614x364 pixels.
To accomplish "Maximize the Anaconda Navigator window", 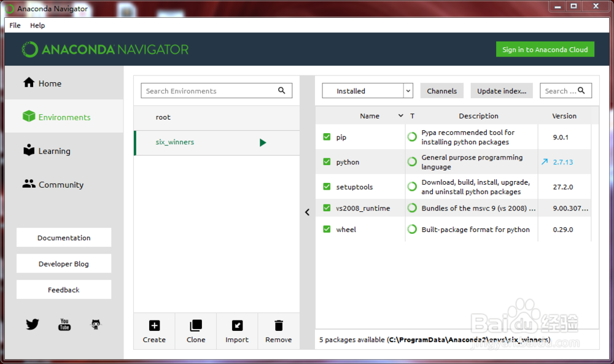I will [x=573, y=6].
